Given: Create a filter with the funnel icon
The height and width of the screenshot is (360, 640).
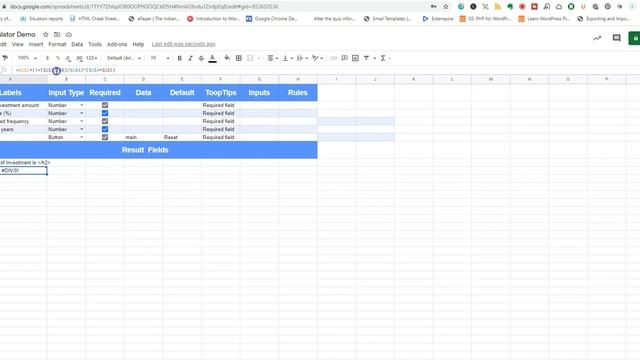Looking at the screenshot, I should click(367, 58).
